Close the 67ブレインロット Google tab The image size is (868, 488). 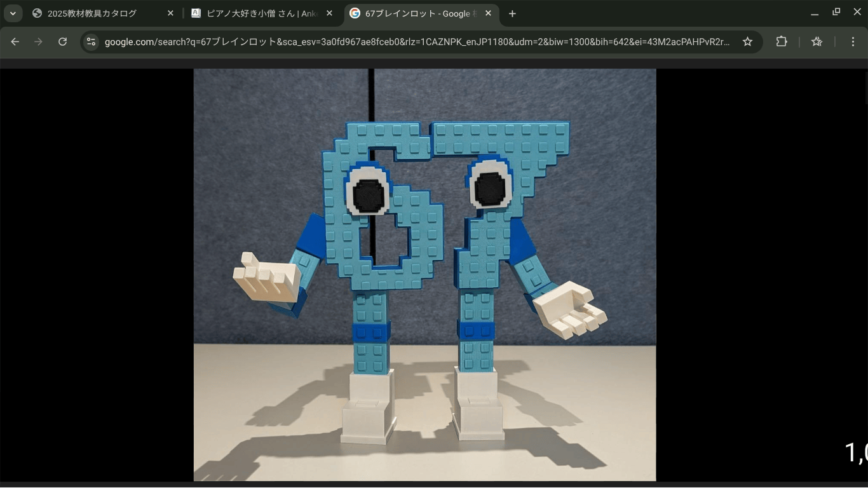click(x=488, y=13)
